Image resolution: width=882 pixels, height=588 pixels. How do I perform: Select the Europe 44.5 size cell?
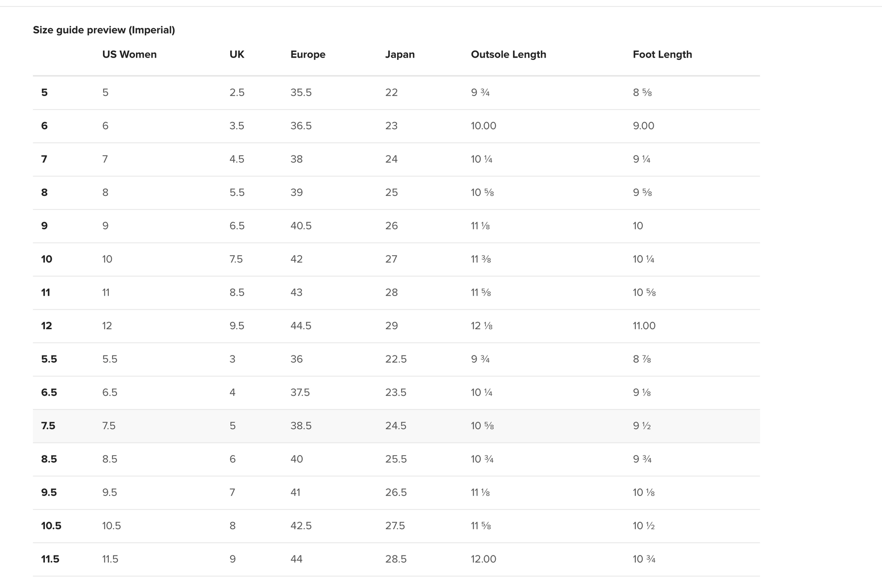point(301,326)
